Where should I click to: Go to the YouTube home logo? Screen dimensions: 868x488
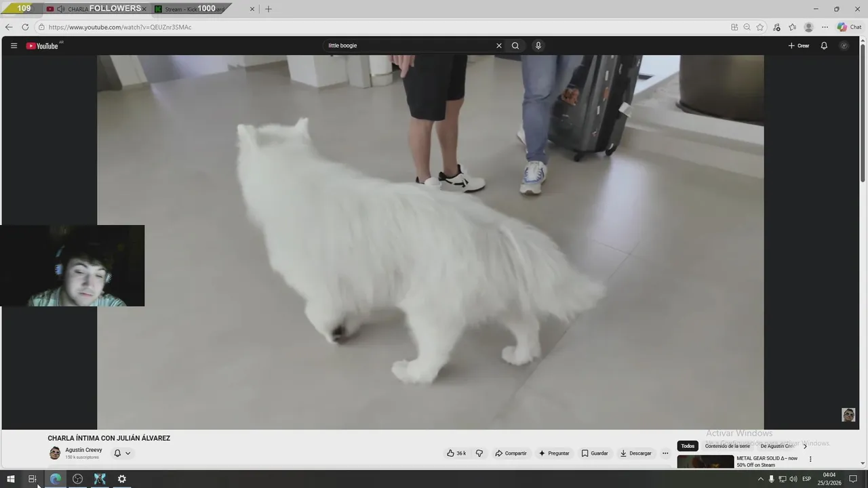point(43,45)
